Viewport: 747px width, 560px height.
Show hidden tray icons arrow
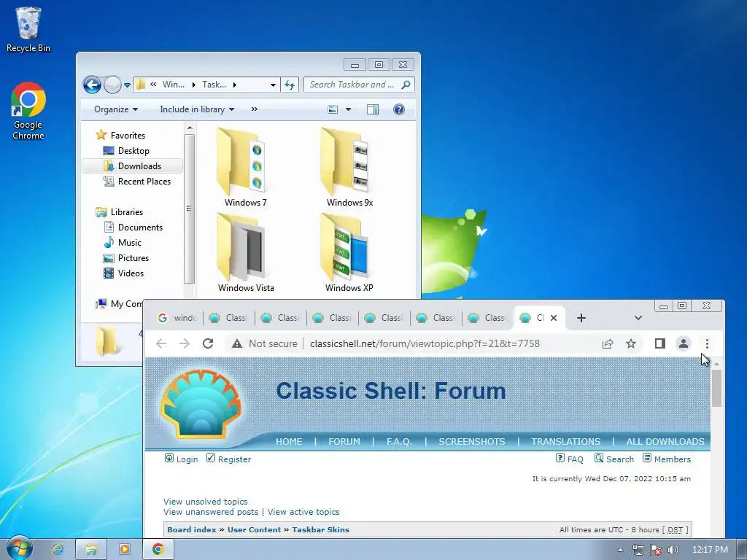(620, 550)
